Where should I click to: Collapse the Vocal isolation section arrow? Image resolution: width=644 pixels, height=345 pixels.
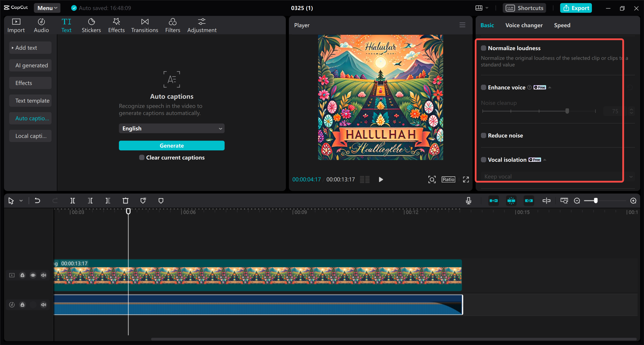[x=545, y=160]
